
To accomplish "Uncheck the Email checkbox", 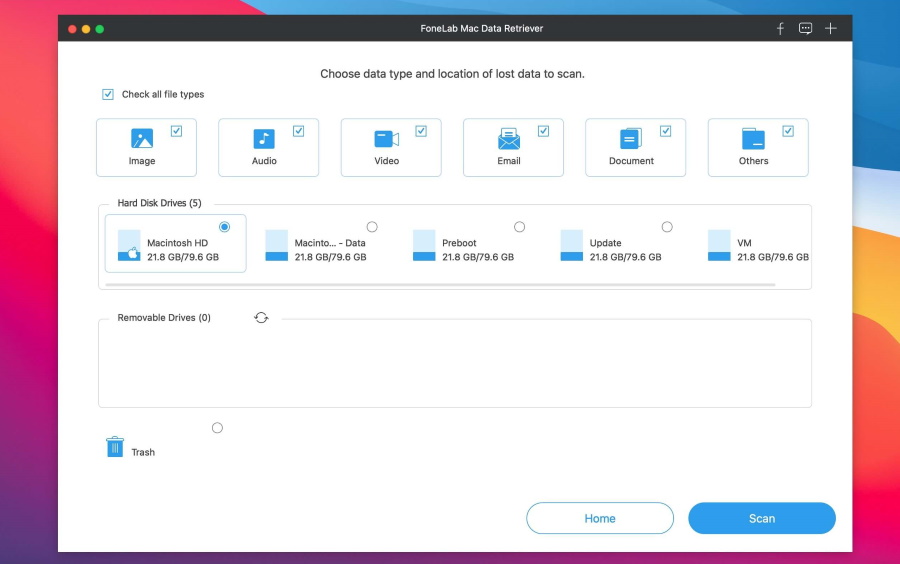I will pos(543,131).
